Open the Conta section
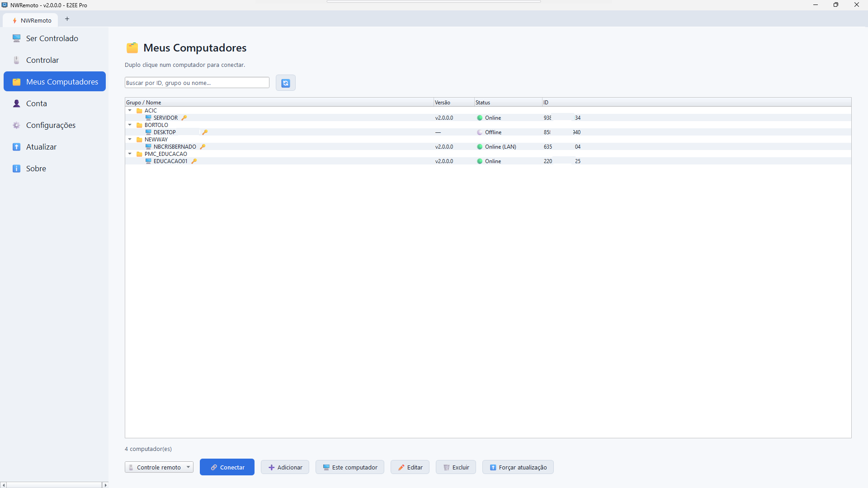 (54, 103)
